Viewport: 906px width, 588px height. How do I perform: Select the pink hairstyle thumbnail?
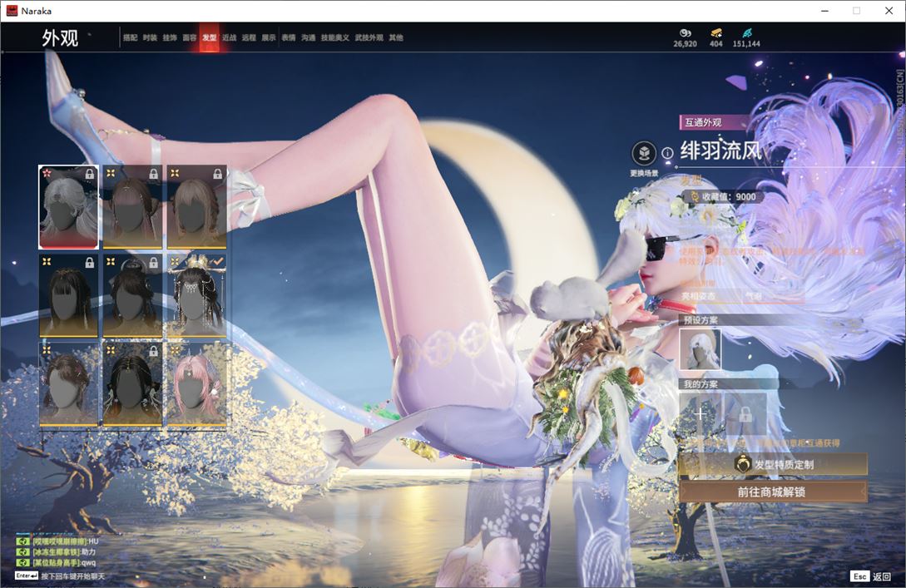coord(196,384)
